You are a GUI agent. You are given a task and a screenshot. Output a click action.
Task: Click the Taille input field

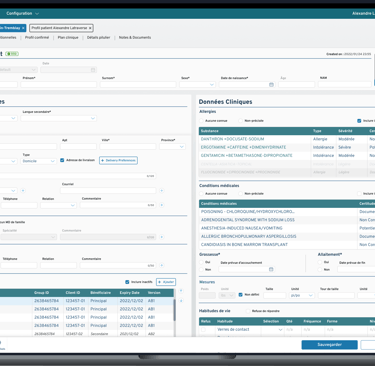[275, 295]
